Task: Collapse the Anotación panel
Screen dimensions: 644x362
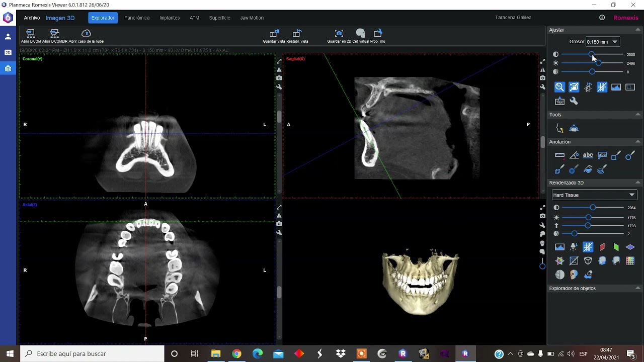Action: click(x=638, y=142)
